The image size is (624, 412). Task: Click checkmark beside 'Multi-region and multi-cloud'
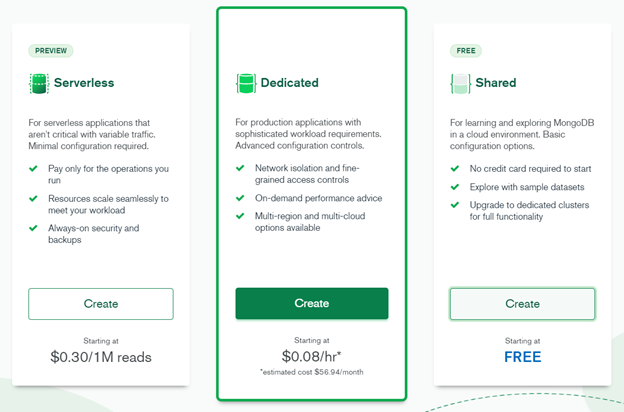[x=241, y=216]
